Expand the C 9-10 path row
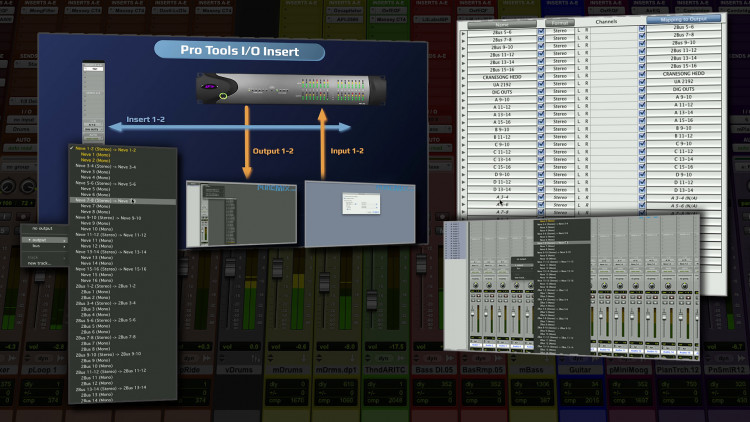 coord(463,145)
